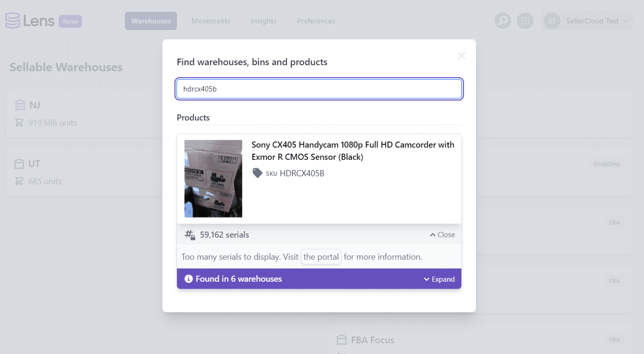644x354 pixels.
Task: Click the FBA Focus warehouse icon
Action: 342,339
